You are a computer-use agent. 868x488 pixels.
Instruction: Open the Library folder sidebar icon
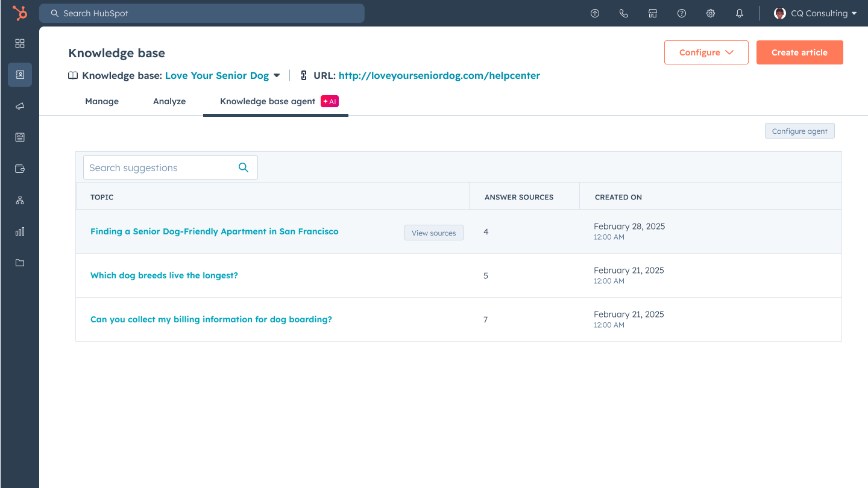(x=20, y=263)
